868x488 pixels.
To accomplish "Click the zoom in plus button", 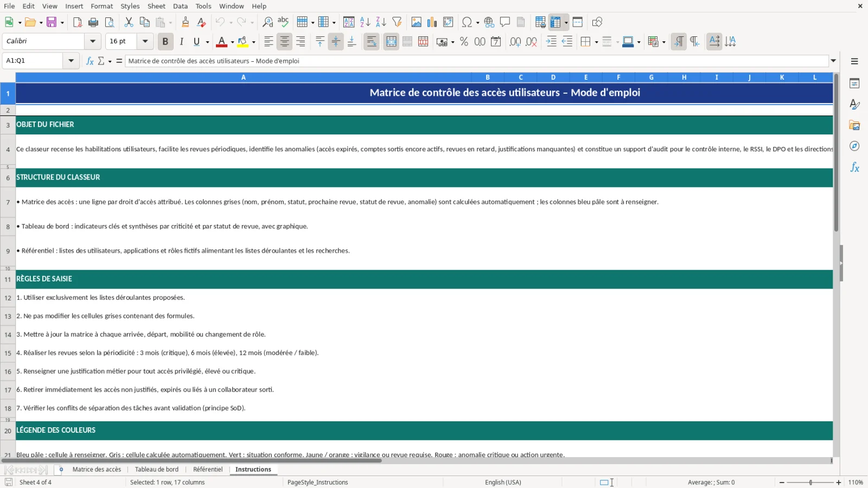I will pos(839,482).
